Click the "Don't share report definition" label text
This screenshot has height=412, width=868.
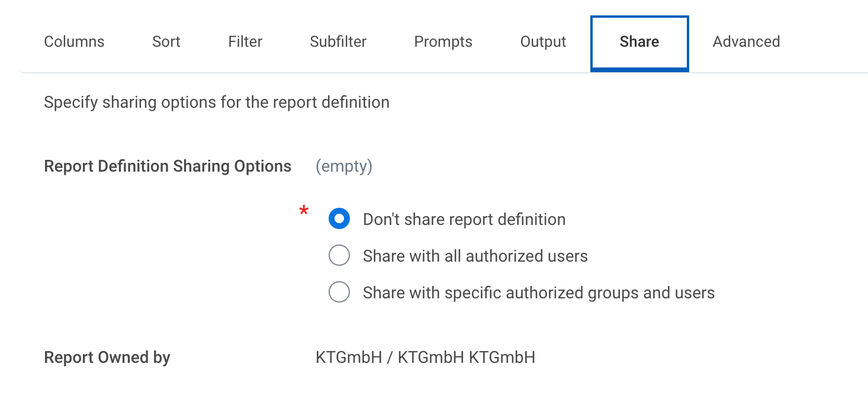464,220
